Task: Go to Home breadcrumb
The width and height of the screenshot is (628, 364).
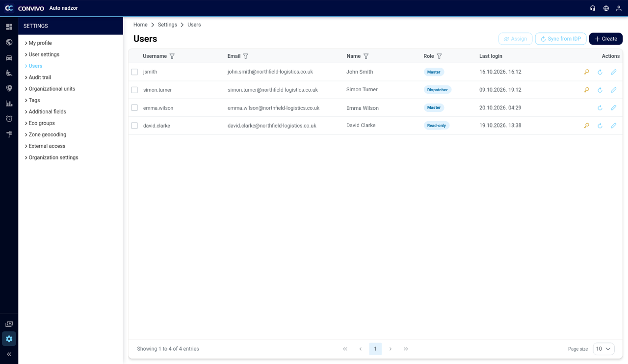Action: click(140, 25)
